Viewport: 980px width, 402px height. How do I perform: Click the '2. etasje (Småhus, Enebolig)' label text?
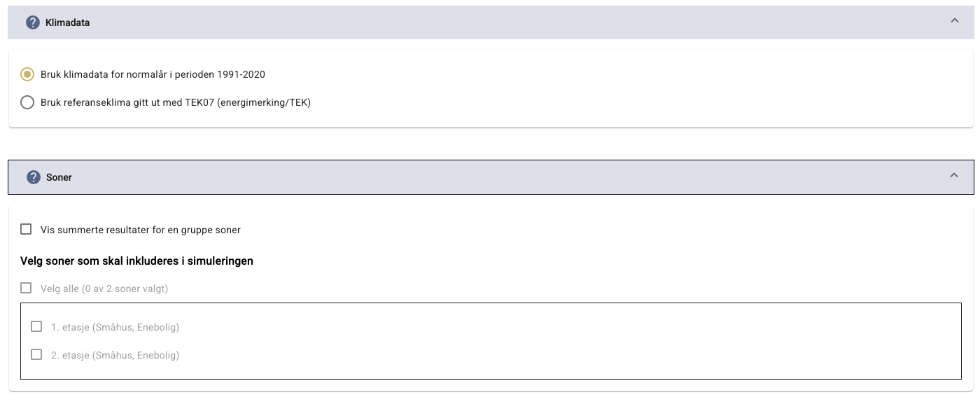(115, 355)
